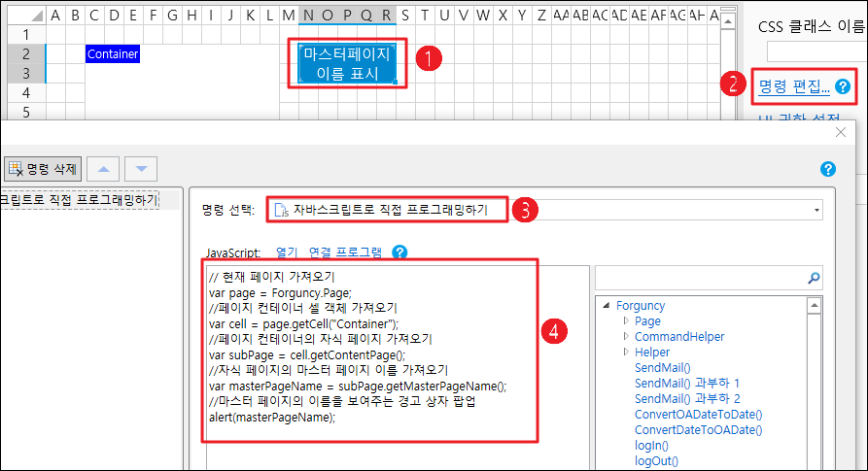Open help icon next to 명령 편집 link
Screen dimensions: 868x471
pos(843,86)
